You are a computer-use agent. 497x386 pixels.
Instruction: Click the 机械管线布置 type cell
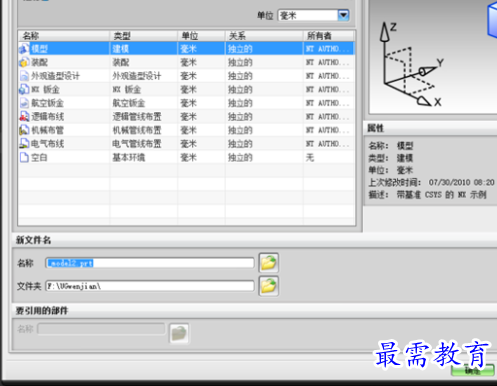pos(137,130)
